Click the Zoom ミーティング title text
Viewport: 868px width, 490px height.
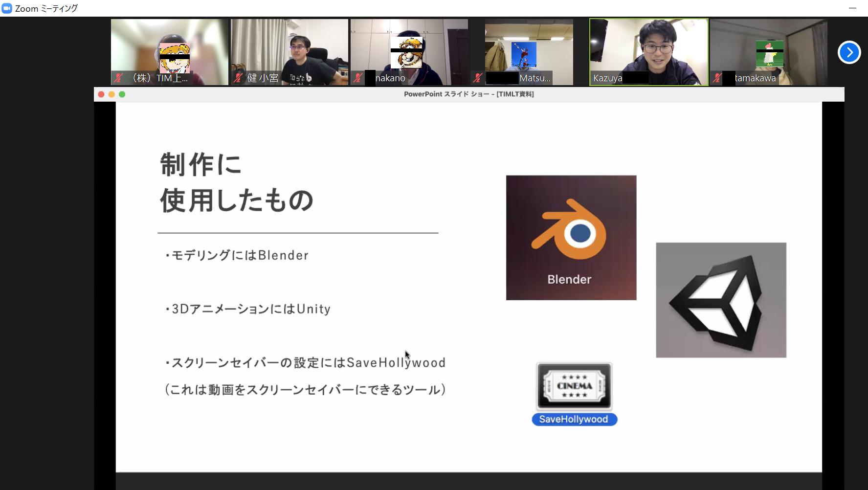46,8
